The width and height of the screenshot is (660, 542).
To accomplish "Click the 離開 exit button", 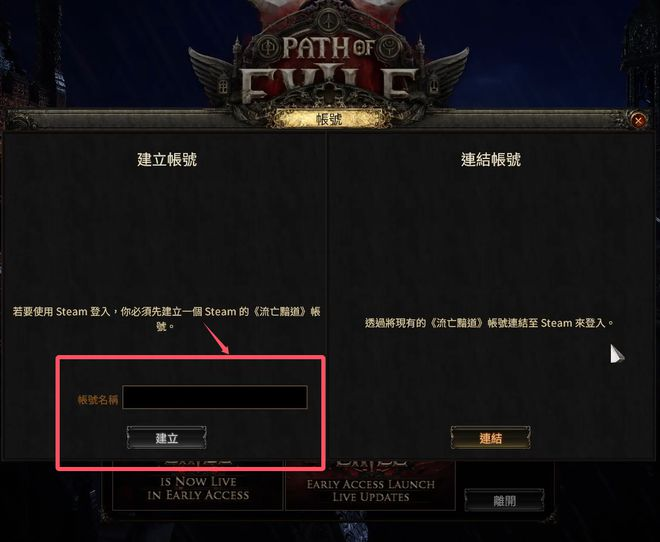I will (x=504, y=500).
